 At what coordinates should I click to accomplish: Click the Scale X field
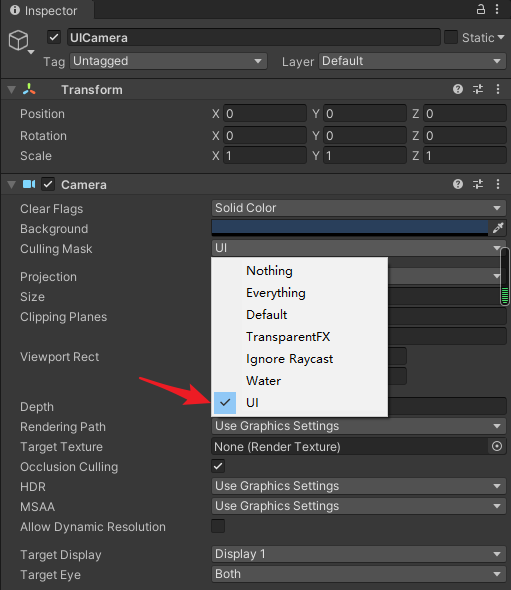click(x=265, y=155)
